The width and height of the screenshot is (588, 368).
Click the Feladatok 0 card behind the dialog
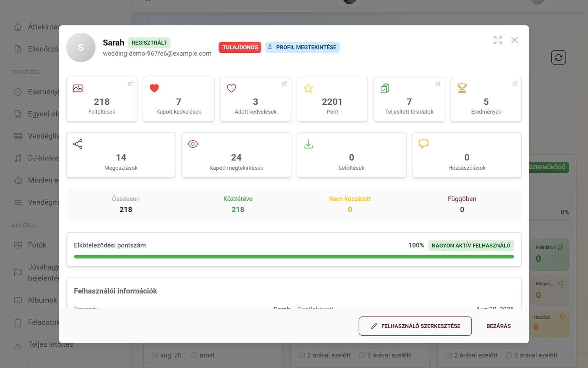(550, 254)
